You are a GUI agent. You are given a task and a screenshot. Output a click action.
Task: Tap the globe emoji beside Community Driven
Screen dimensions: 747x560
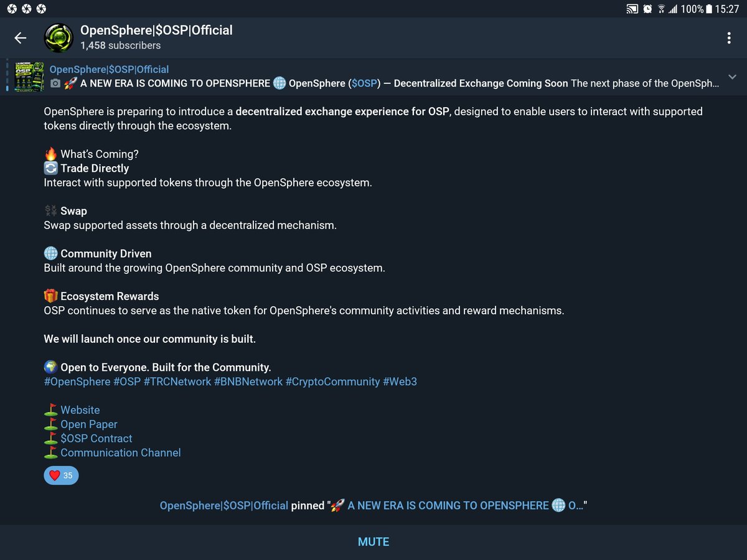coord(51,253)
